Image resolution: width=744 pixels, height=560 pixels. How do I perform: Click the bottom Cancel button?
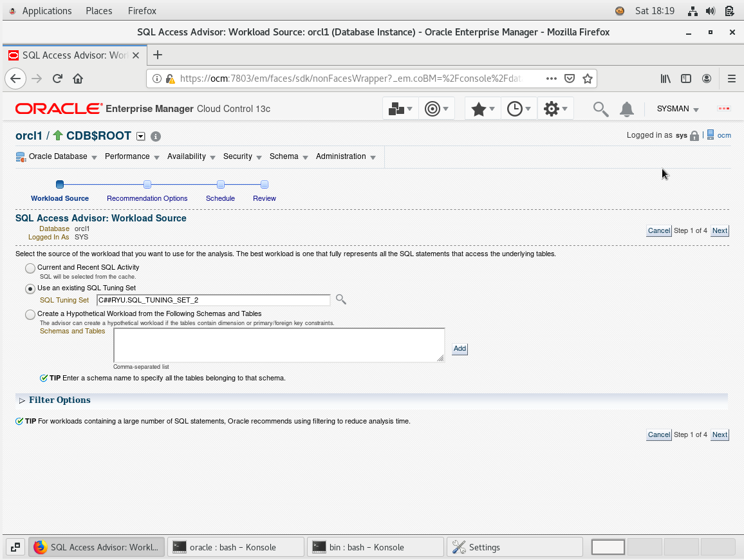[x=659, y=434]
